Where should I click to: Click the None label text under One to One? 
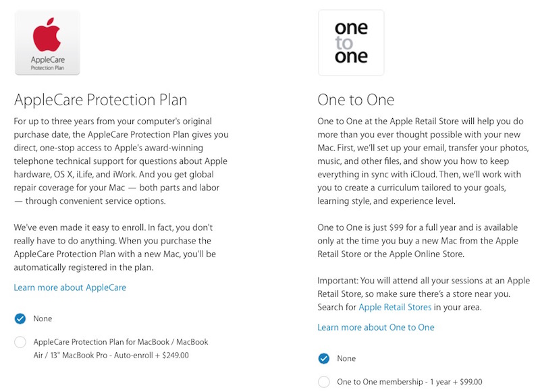[x=346, y=358]
